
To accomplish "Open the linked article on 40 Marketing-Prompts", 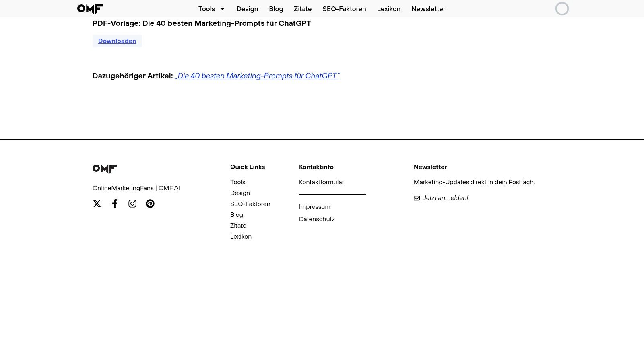I will tap(257, 76).
